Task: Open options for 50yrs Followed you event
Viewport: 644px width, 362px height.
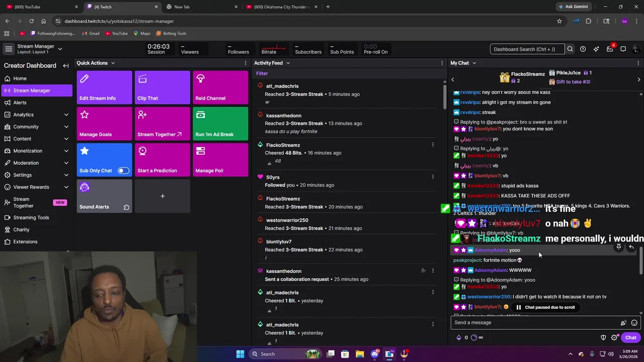Action: pos(433,177)
